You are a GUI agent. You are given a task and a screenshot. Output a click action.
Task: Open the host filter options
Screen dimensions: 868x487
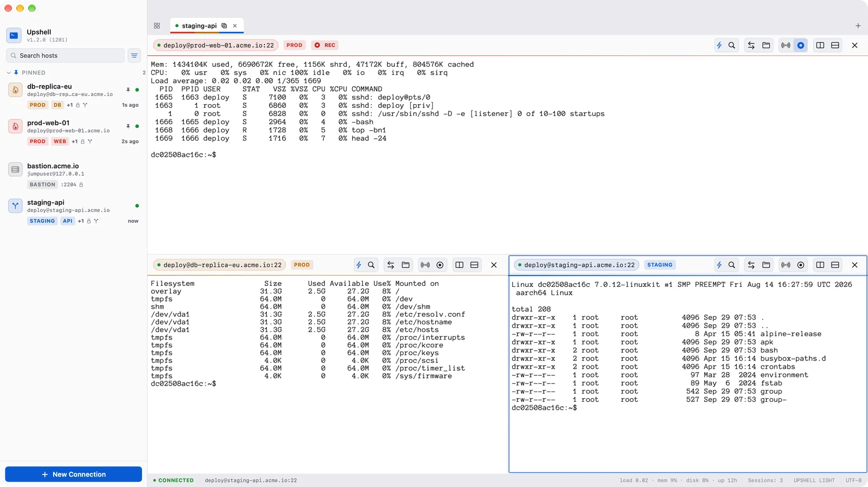134,56
